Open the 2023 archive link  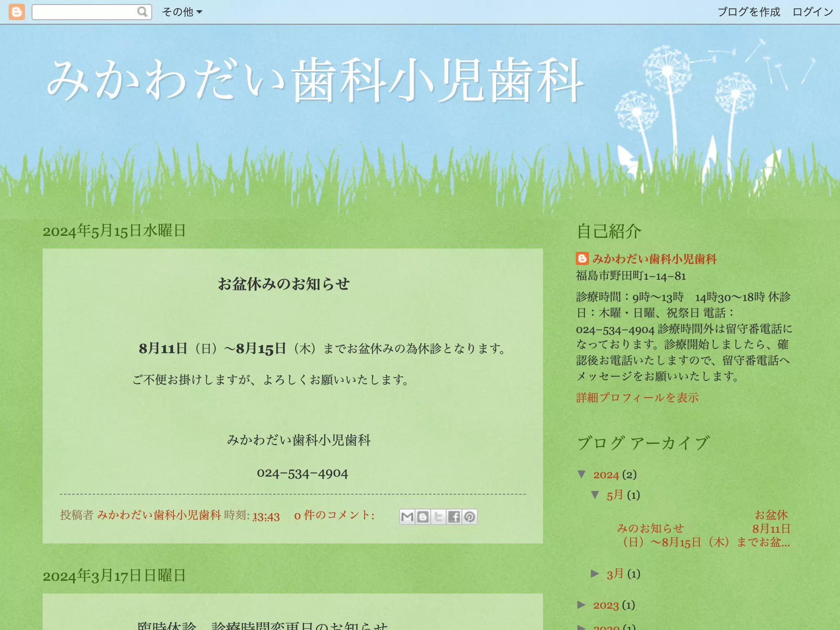coord(606,605)
